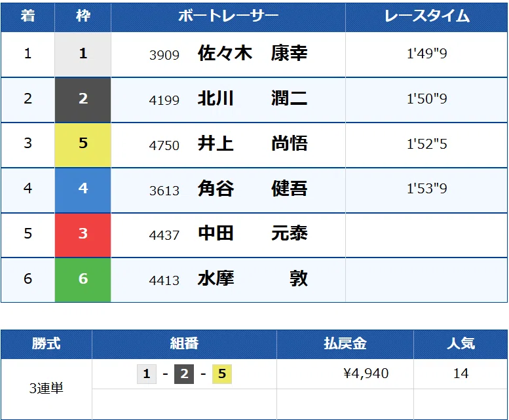
Task: Click the yellow lane 5 frame cell
Action: point(83,145)
